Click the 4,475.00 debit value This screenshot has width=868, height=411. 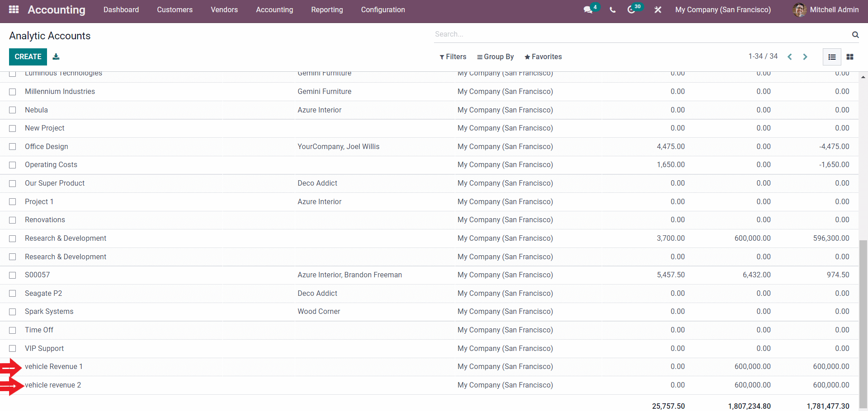tap(670, 147)
